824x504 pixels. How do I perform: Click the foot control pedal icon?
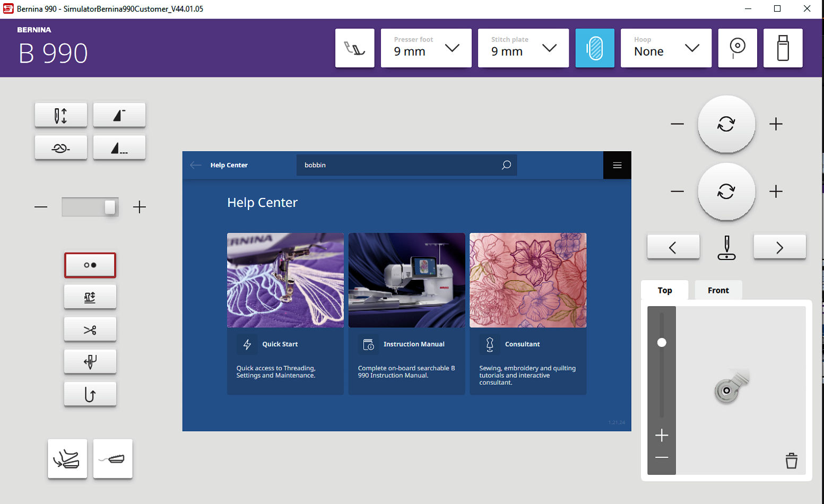point(113,459)
